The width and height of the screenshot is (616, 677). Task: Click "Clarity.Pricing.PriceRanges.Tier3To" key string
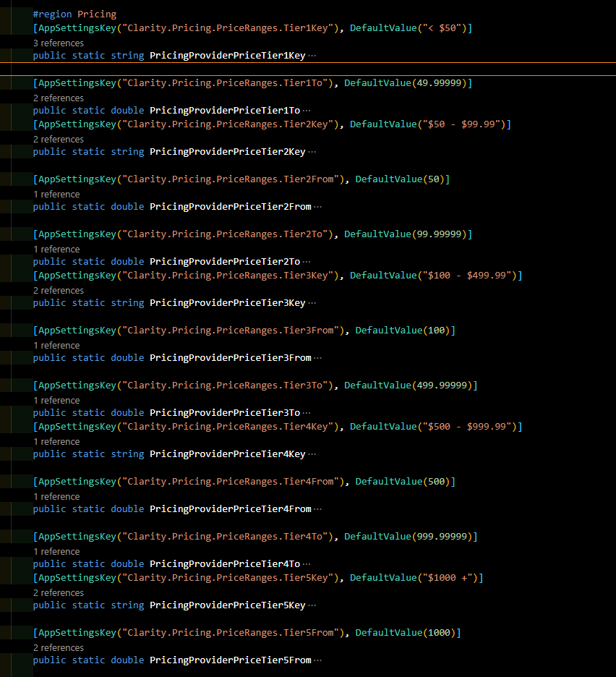225,385
